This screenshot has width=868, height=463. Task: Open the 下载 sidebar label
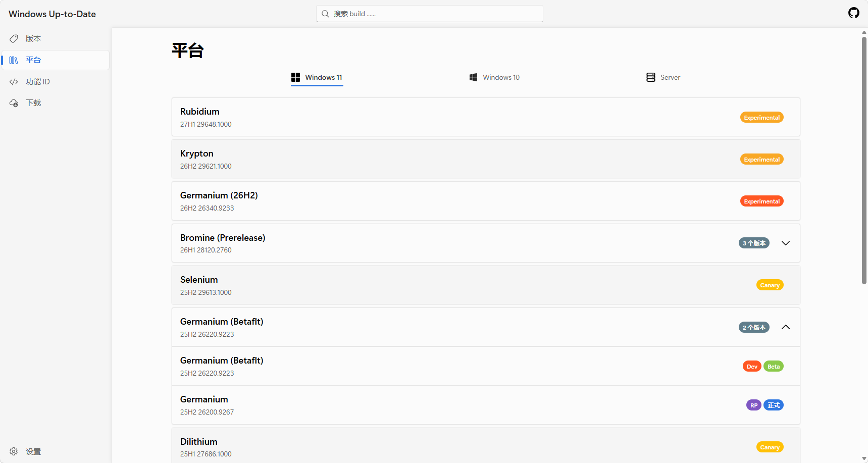click(33, 103)
